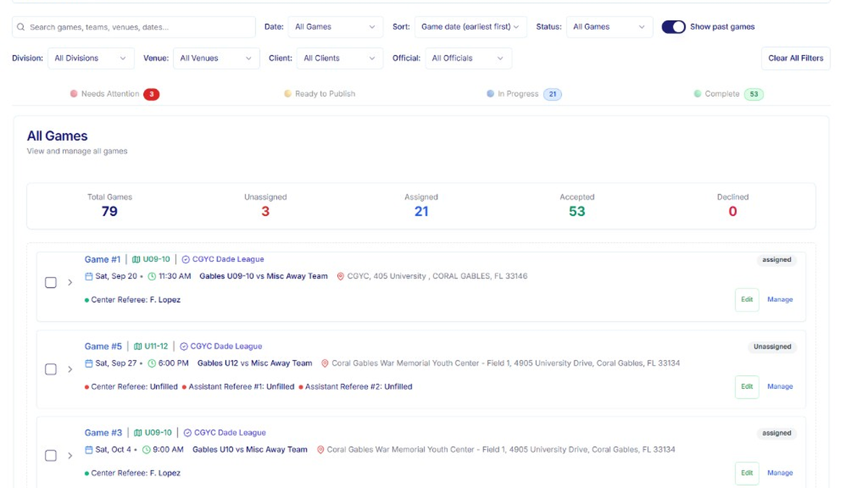Click the calendar icon beside Sat, Sep 27
Screen dimensions: 868x488
(89, 363)
